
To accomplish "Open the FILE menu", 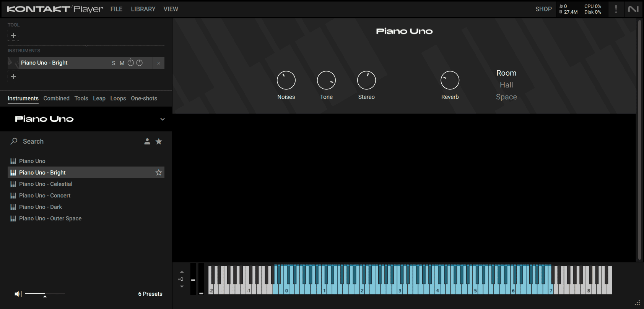I will (x=117, y=9).
